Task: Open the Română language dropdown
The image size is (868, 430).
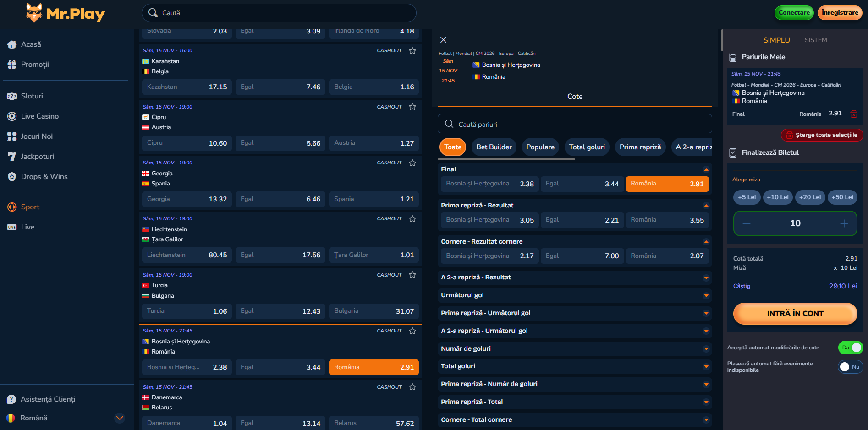Action: tap(120, 418)
